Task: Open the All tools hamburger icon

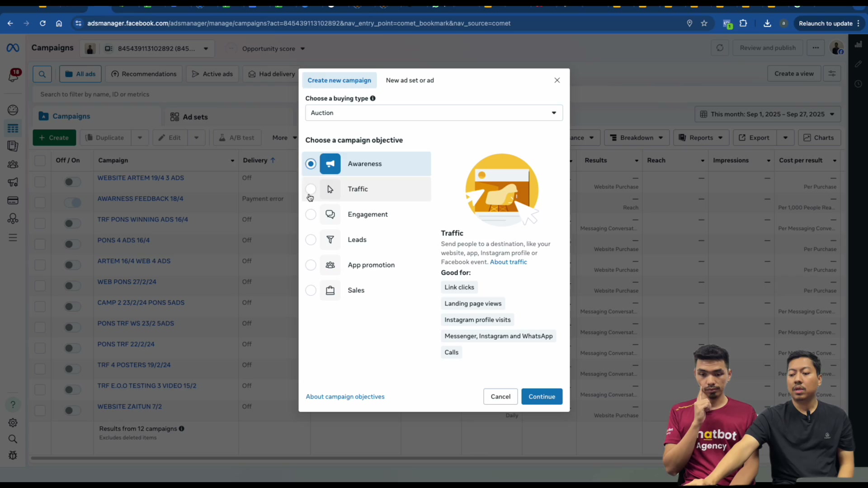Action: (x=13, y=238)
